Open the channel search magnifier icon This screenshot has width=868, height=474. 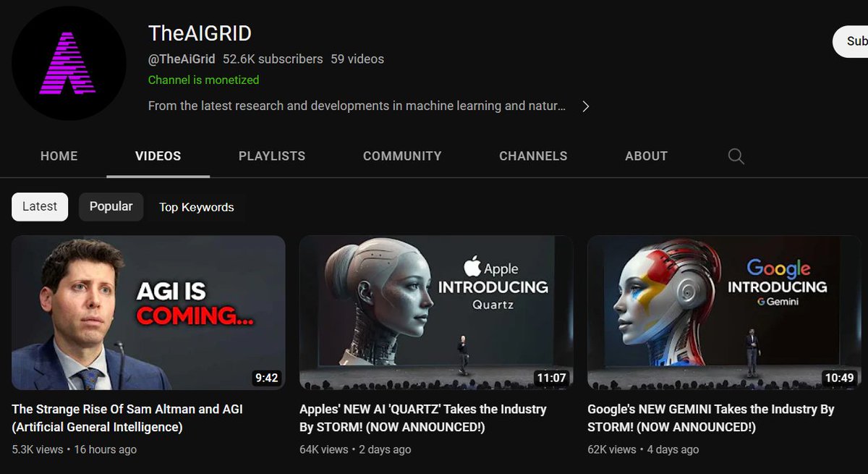click(736, 156)
